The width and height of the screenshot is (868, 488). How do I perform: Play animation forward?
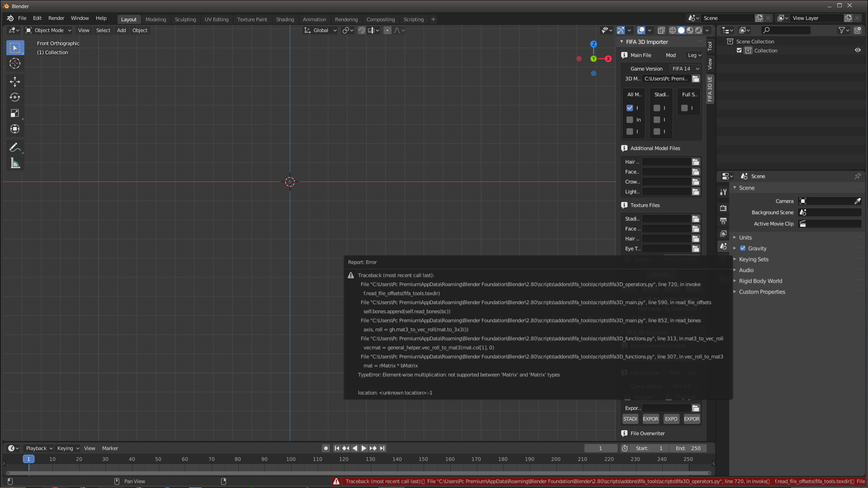364,448
